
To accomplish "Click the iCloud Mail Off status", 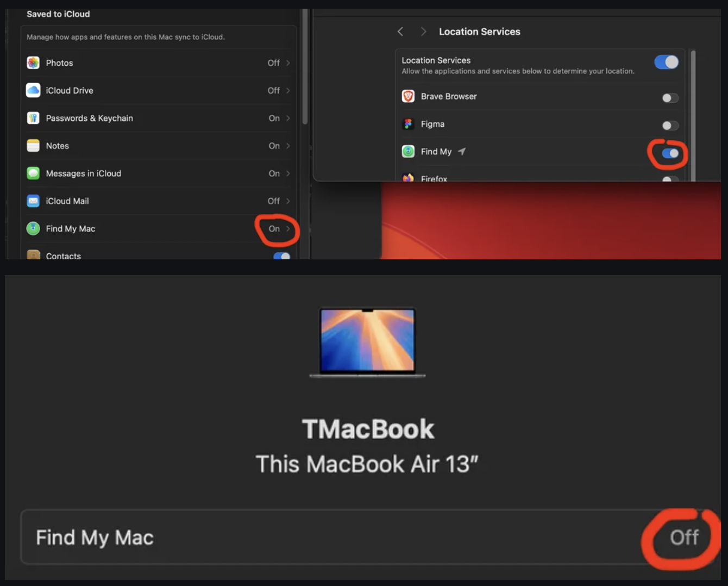I will tap(274, 201).
